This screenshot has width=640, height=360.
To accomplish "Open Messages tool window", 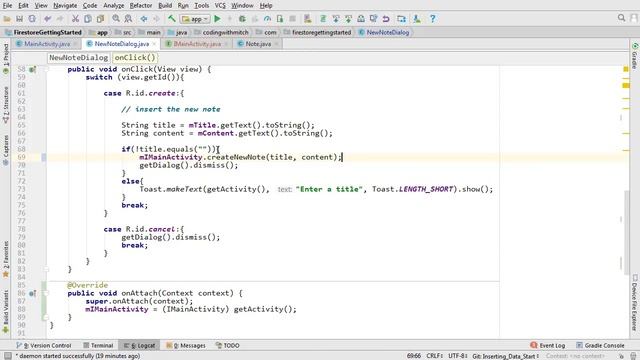I will click(x=186, y=345).
